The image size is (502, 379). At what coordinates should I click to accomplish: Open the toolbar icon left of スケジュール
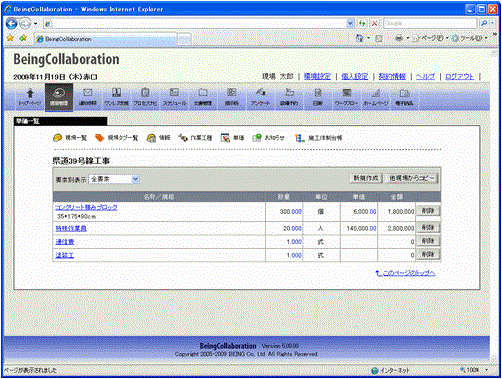(145, 97)
